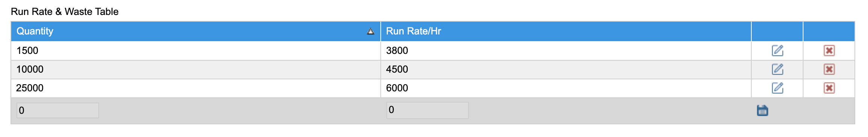
Task: Select the 25000 quantity cell
Action: click(196, 88)
